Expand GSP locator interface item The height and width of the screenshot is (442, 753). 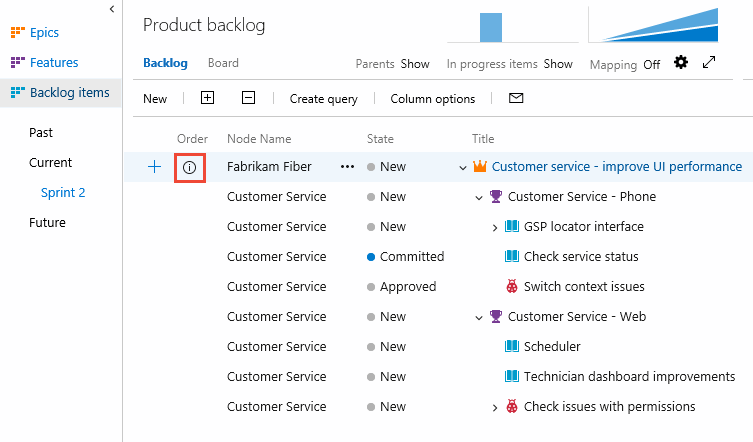[x=495, y=227]
